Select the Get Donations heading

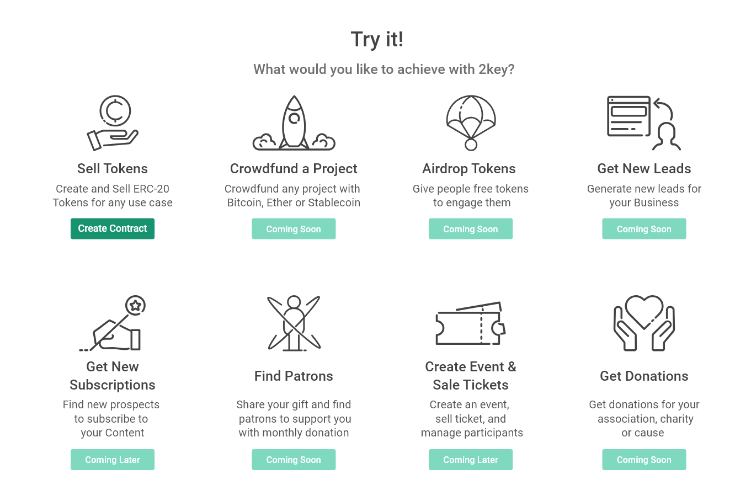[644, 376]
